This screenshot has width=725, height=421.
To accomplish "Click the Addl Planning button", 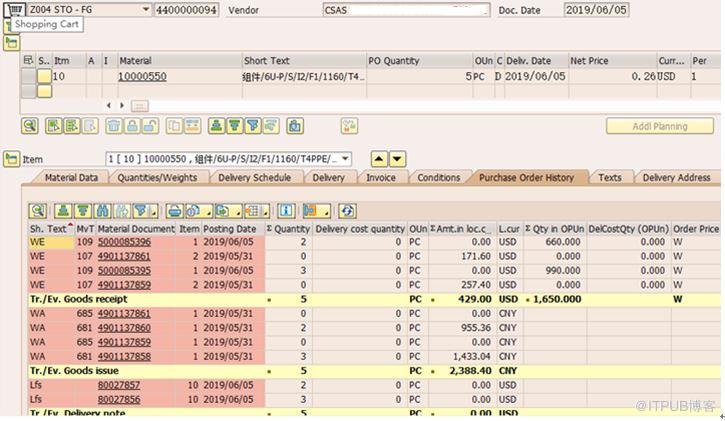I will point(659,127).
